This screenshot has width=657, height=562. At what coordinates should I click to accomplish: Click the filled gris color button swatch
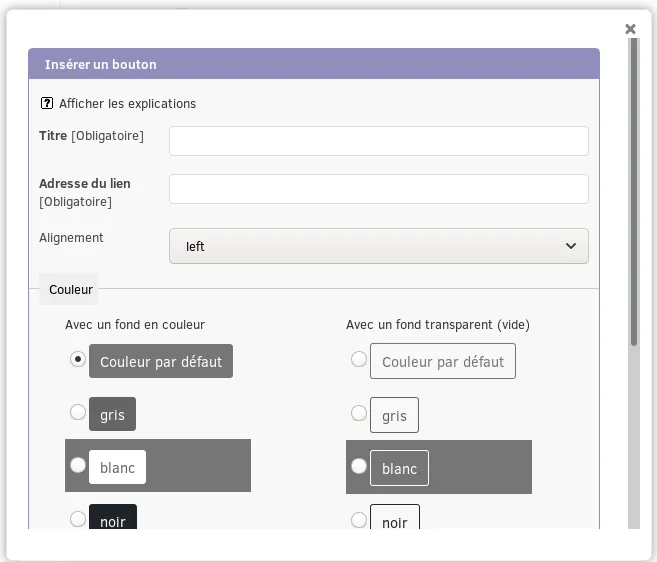tap(112, 414)
